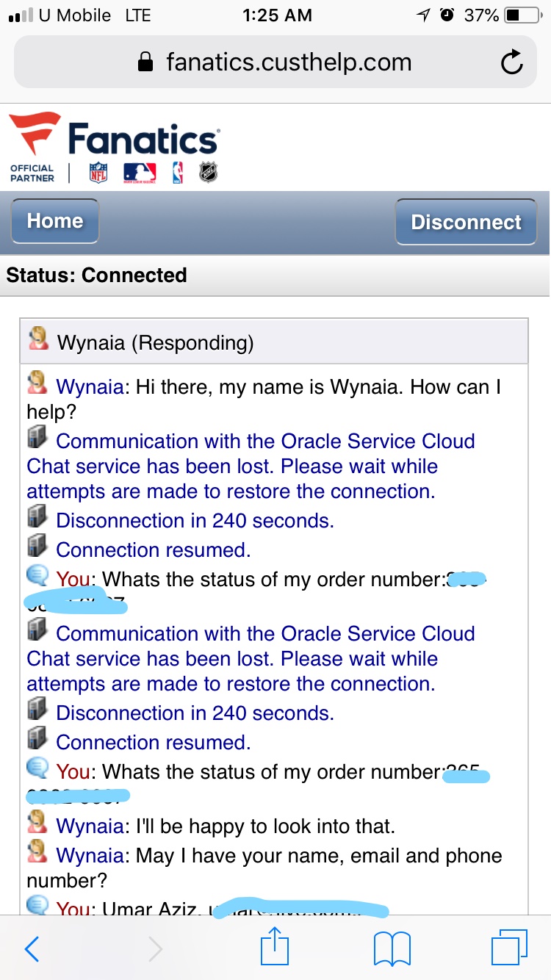Click the NHL partner logo
551x980 pixels.
point(210,173)
